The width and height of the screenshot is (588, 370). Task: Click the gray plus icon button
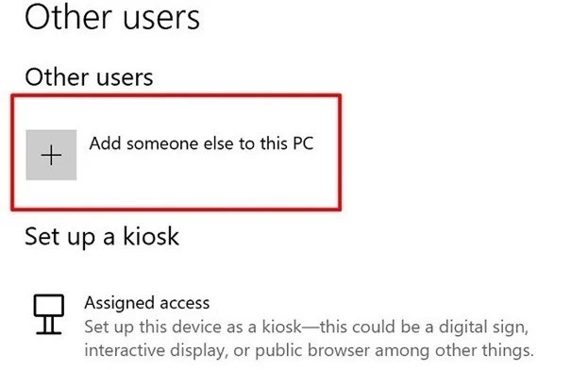tap(51, 155)
